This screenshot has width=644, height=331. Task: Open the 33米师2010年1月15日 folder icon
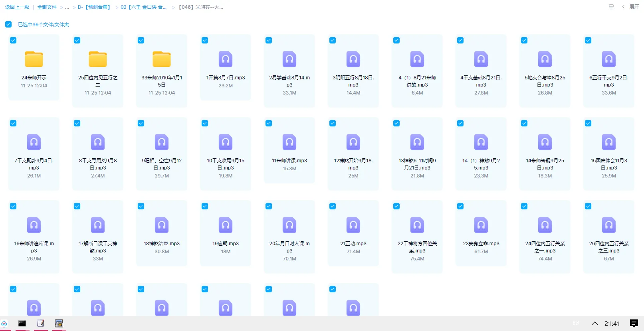pyautogui.click(x=162, y=59)
